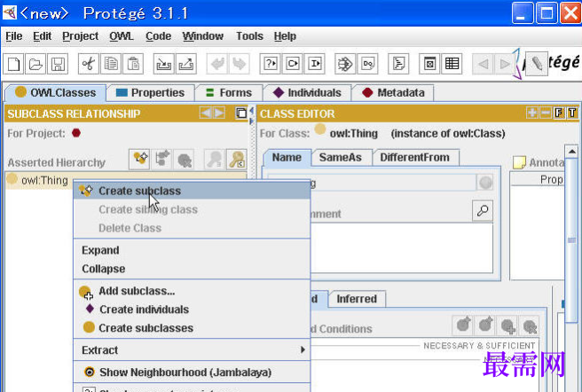The width and height of the screenshot is (582, 392).
Task: Click the Save project floppy icon
Action: click(x=58, y=64)
